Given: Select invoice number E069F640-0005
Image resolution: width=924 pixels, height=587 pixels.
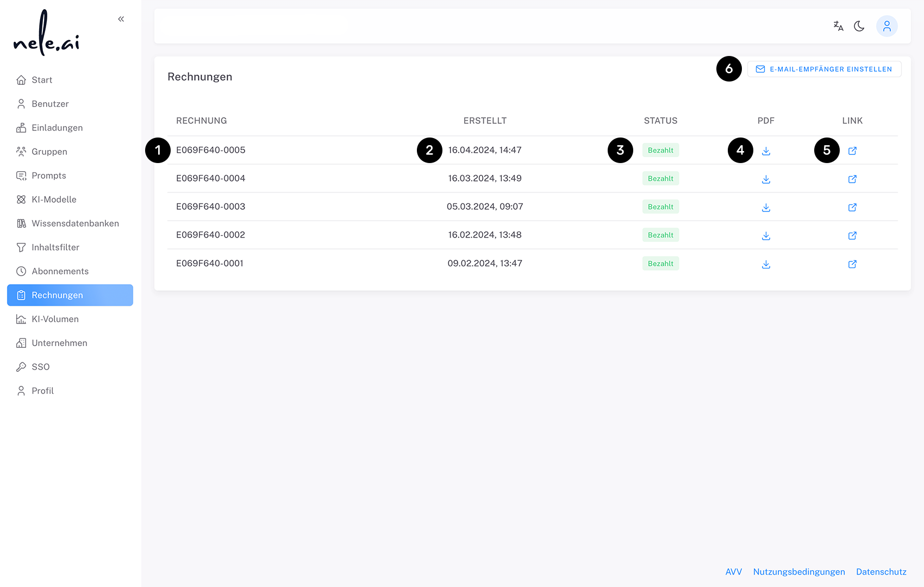Looking at the screenshot, I should 211,150.
